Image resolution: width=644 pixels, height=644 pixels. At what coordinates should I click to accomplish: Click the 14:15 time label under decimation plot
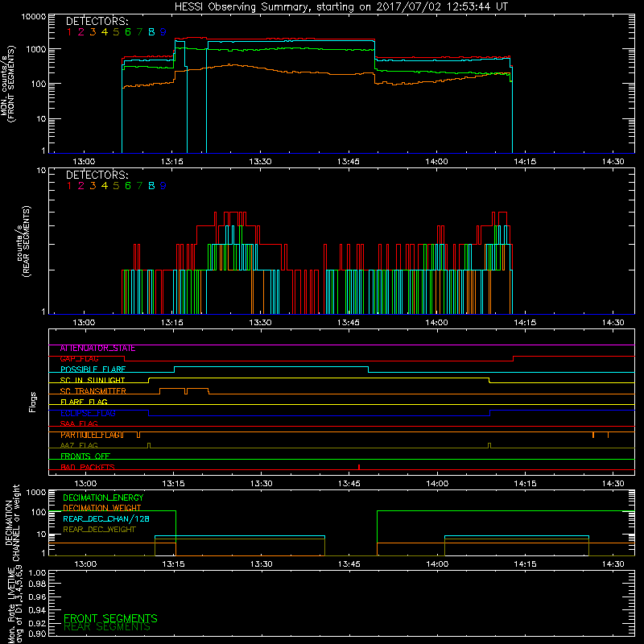(525, 564)
